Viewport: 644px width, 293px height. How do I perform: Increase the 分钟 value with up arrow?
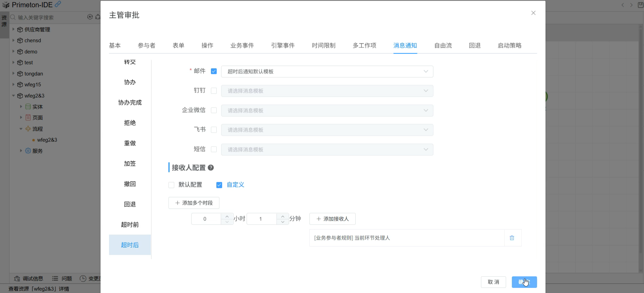pos(283,216)
